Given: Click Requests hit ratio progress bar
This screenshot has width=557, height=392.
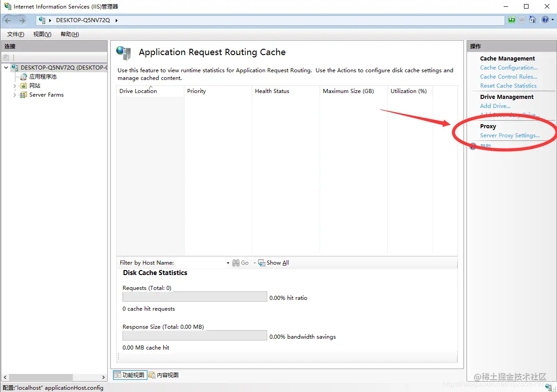Looking at the screenshot, I should coord(195,296).
